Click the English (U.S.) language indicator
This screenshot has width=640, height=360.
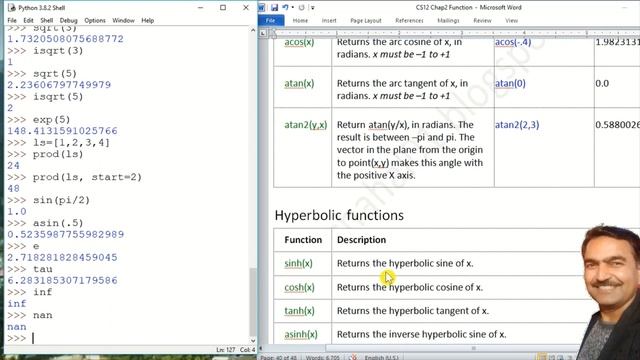point(381,358)
